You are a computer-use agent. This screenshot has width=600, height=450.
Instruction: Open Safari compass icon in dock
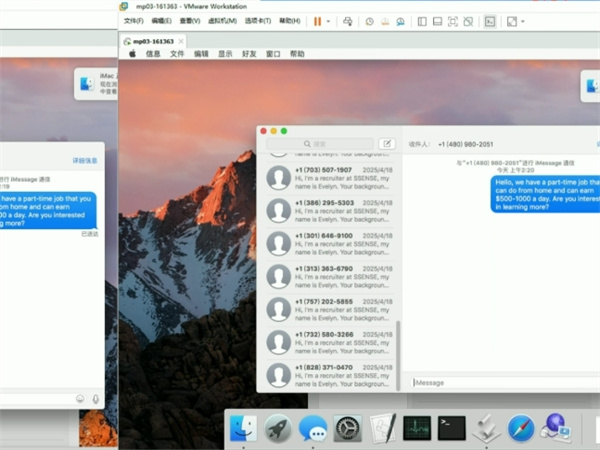(521, 429)
